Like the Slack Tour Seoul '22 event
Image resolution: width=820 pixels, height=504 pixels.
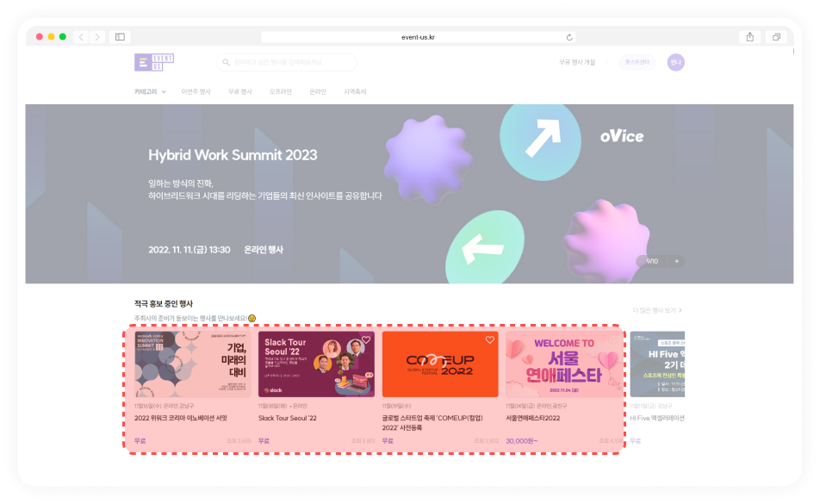[x=366, y=339]
